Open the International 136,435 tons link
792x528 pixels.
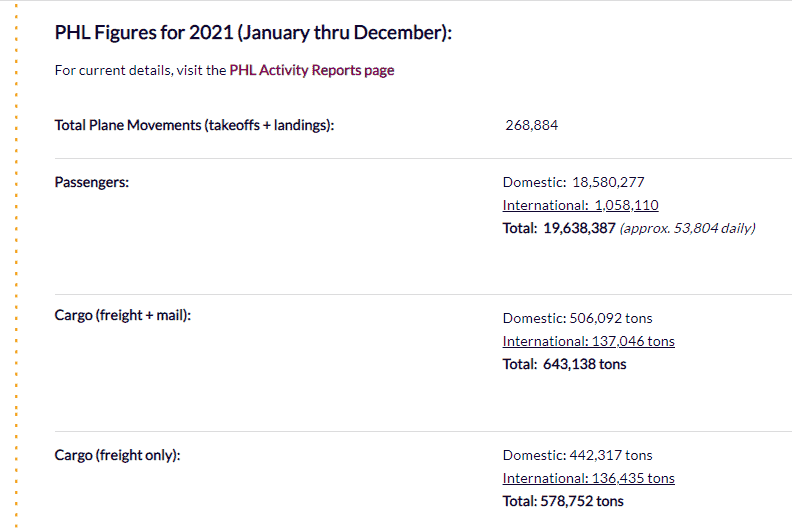tap(588, 478)
